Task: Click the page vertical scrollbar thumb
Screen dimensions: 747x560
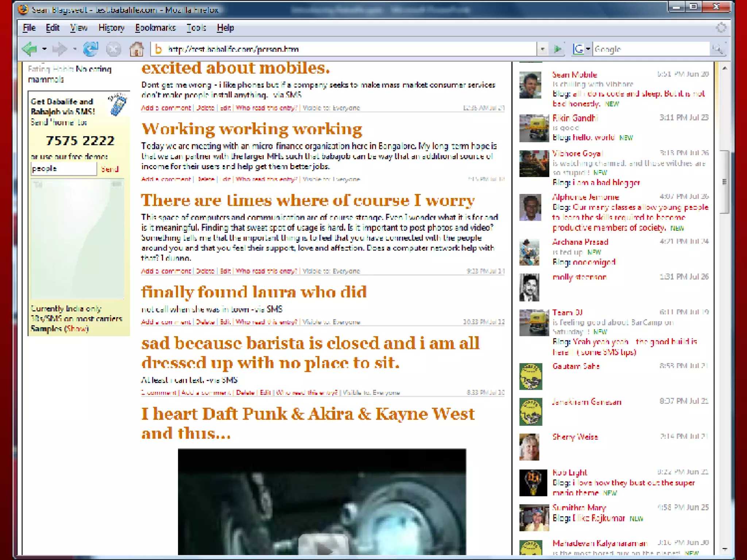Action: 724,181
